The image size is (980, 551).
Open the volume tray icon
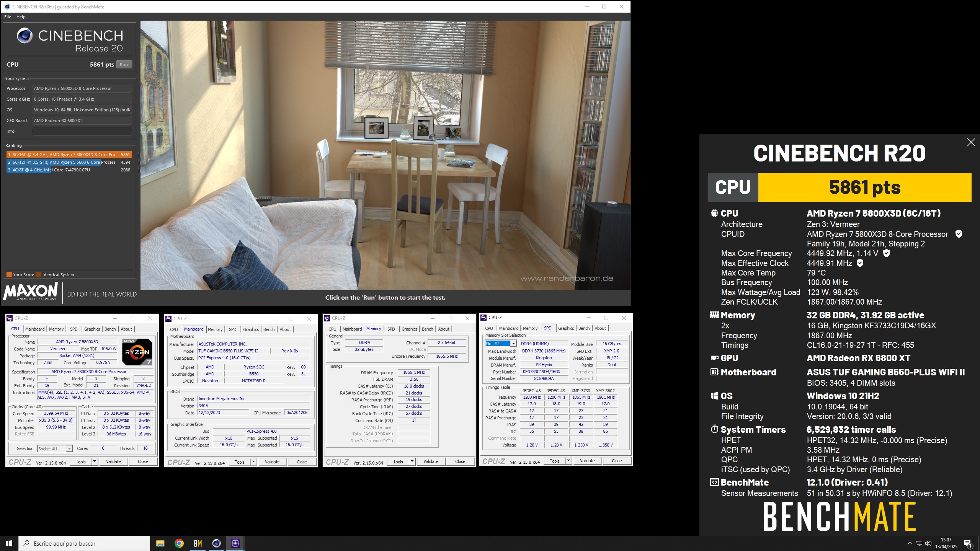coord(928,543)
